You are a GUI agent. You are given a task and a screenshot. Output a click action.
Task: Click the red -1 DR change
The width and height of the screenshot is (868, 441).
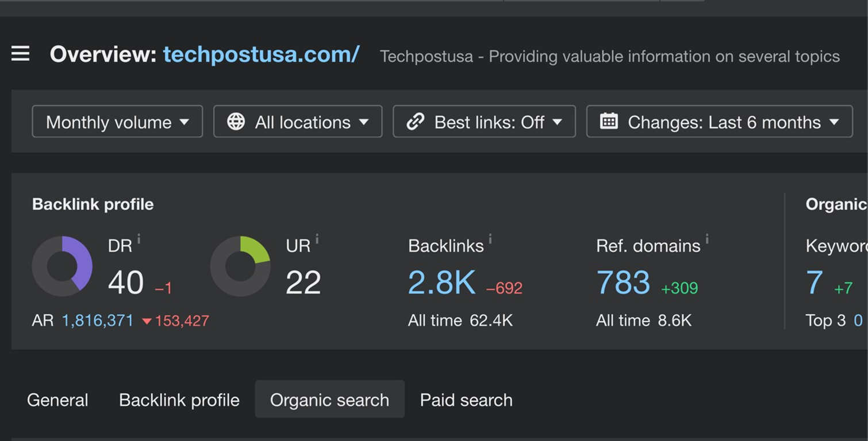pyautogui.click(x=164, y=288)
